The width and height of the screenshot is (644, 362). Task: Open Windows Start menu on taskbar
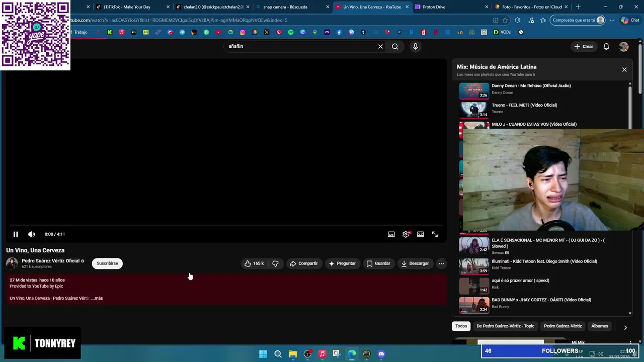tap(263, 354)
